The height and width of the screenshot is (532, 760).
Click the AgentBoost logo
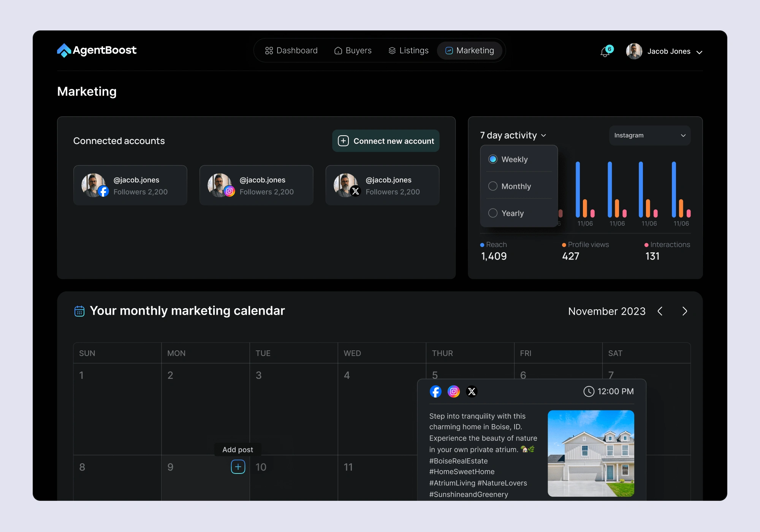click(97, 50)
